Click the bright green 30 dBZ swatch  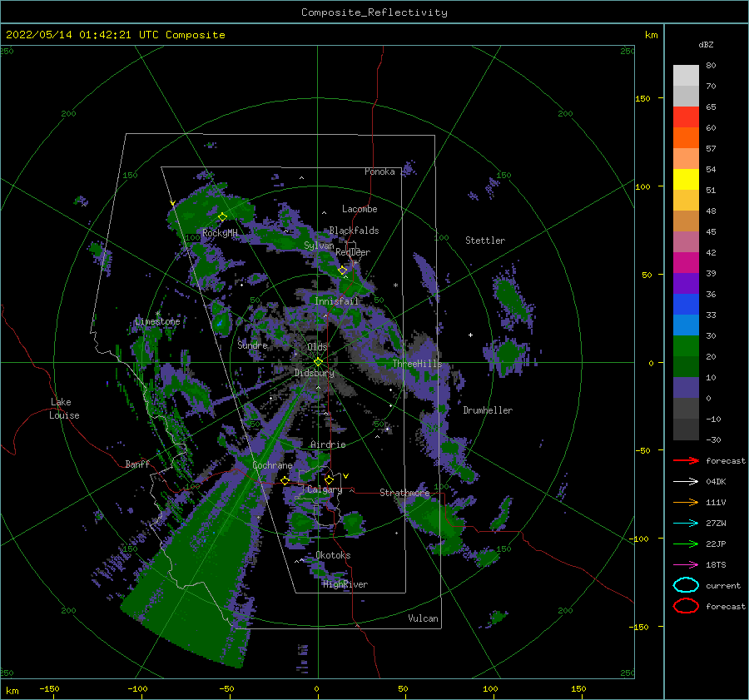[686, 346]
